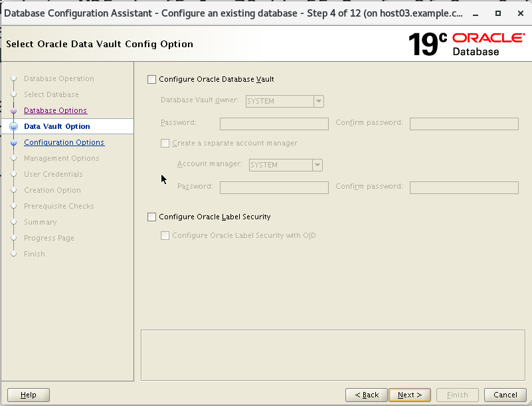Viewport: 532px width, 406px height.
Task: Click the Database Operation step label
Action: pos(59,78)
